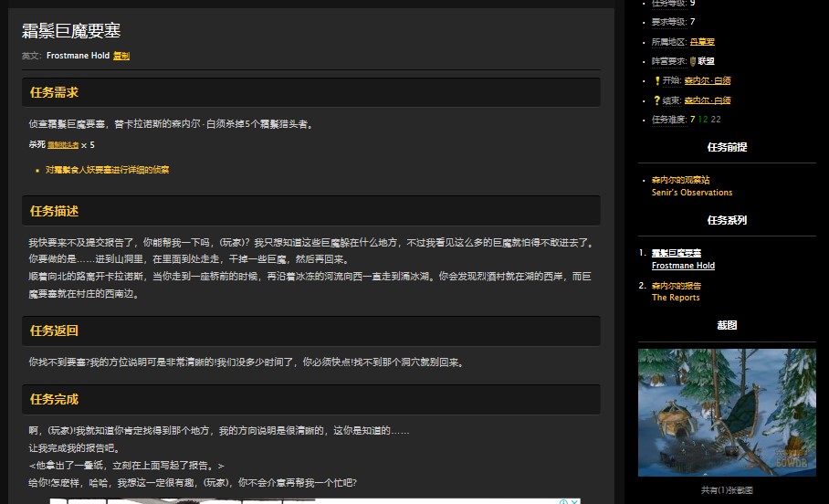829x504 pixels.
Task: Click the yellow question-mark quest-end icon
Action: 656,100
